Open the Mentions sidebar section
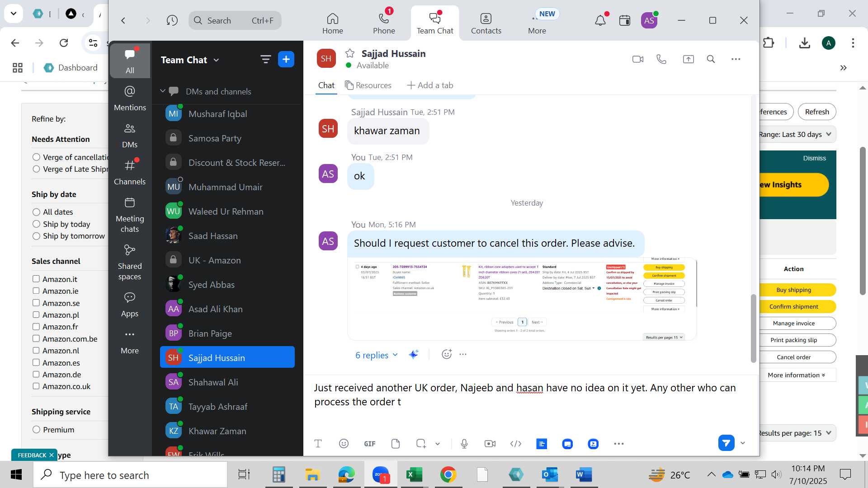This screenshot has height=488, width=868. click(x=130, y=98)
